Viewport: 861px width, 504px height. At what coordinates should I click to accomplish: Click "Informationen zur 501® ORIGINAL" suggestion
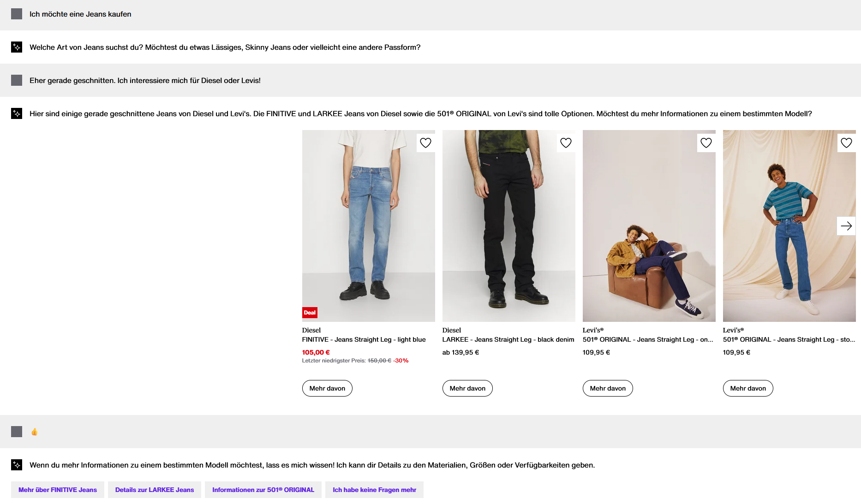pyautogui.click(x=263, y=490)
